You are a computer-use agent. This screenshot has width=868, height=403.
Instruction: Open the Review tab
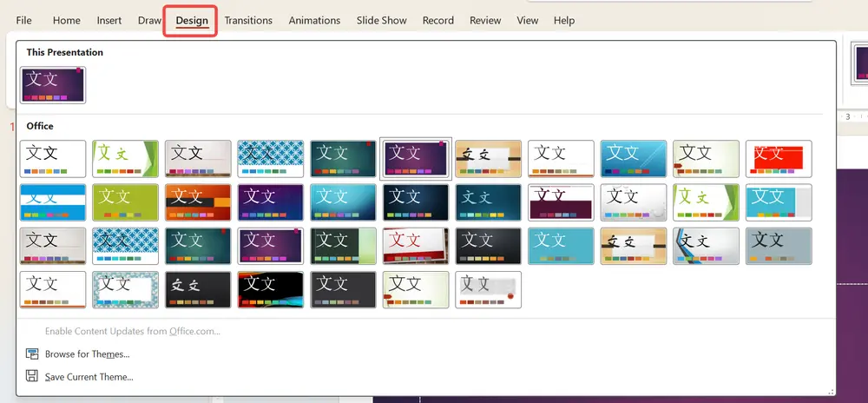(x=485, y=21)
